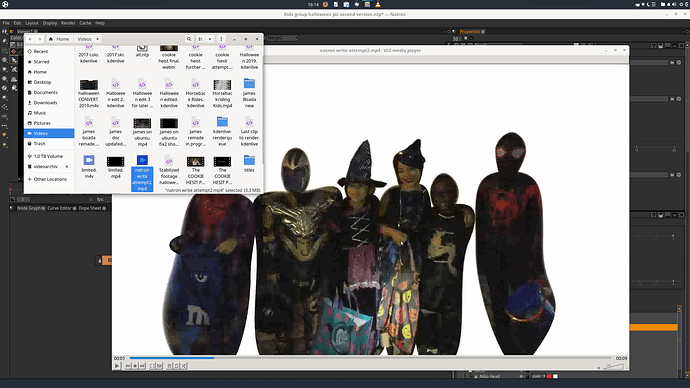The image size is (690, 388).
Task: Toggle VLC random playback button
Action: coord(184,366)
